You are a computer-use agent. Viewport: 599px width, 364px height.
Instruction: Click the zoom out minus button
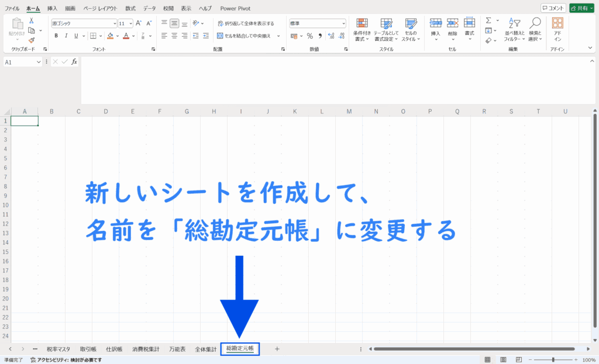(x=530, y=359)
